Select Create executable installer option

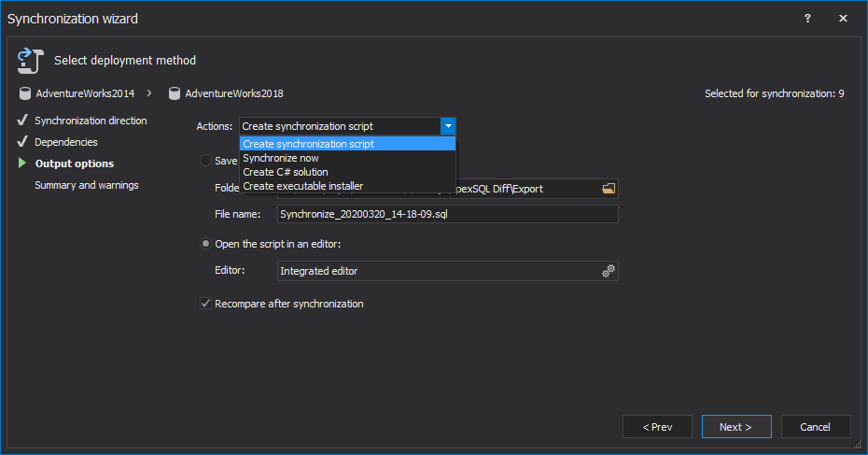point(302,186)
